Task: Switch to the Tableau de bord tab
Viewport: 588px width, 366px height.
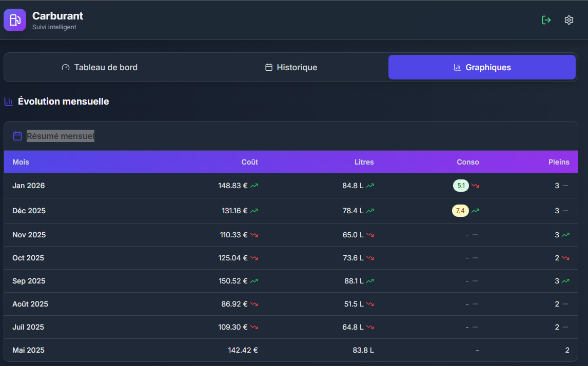Action: pos(100,67)
